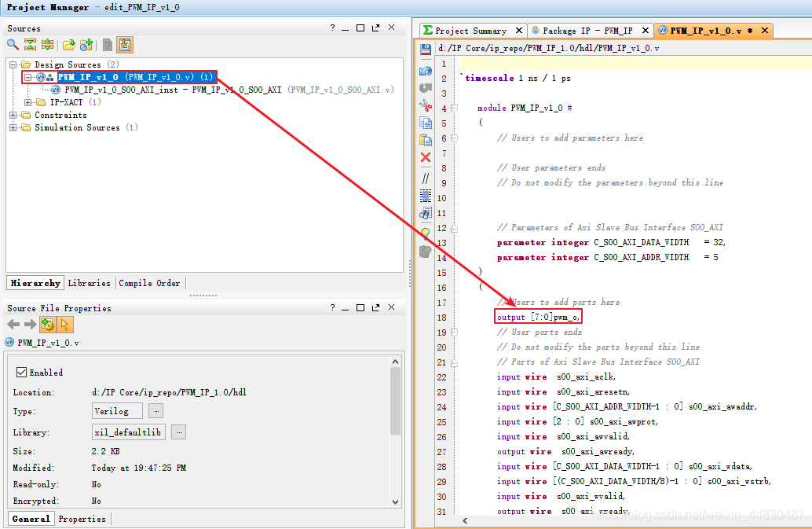Toggle line comments with the // icon
The image size is (812, 529).
[426, 178]
